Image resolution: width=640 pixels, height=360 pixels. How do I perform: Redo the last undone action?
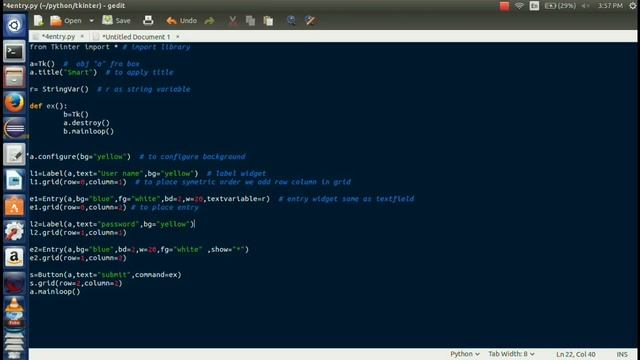click(209, 20)
